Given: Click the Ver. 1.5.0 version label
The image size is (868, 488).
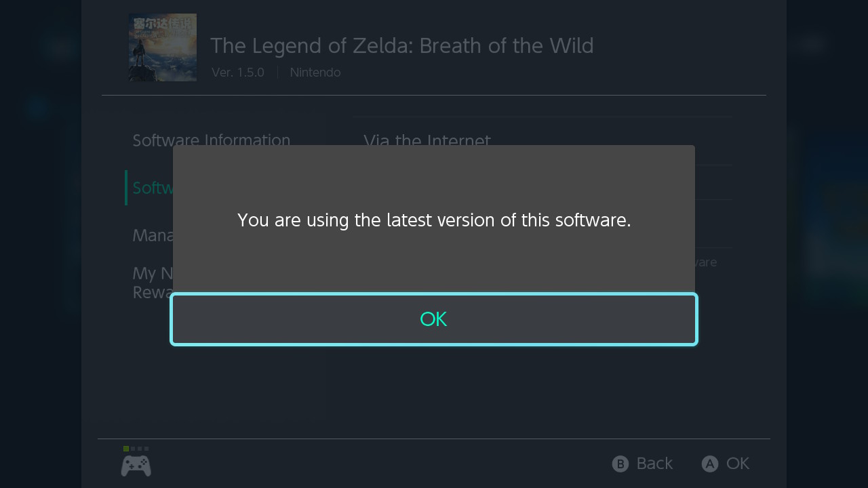Looking at the screenshot, I should tap(237, 73).
